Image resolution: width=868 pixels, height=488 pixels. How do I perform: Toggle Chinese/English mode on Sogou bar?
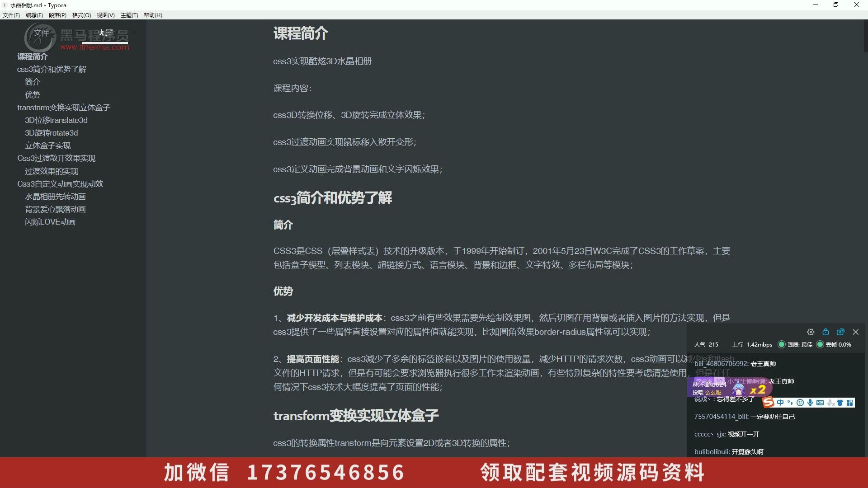pyautogui.click(x=780, y=403)
